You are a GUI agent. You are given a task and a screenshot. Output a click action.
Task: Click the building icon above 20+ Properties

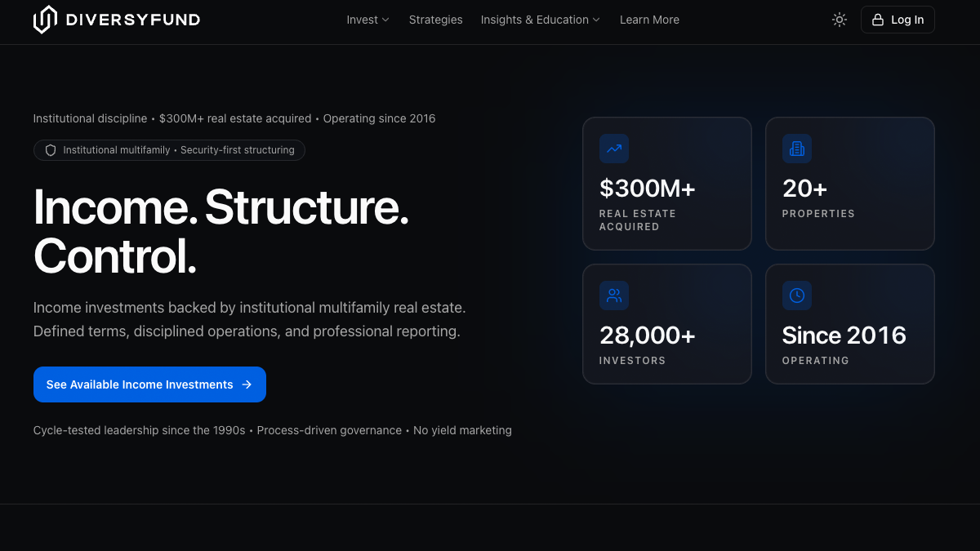797,149
